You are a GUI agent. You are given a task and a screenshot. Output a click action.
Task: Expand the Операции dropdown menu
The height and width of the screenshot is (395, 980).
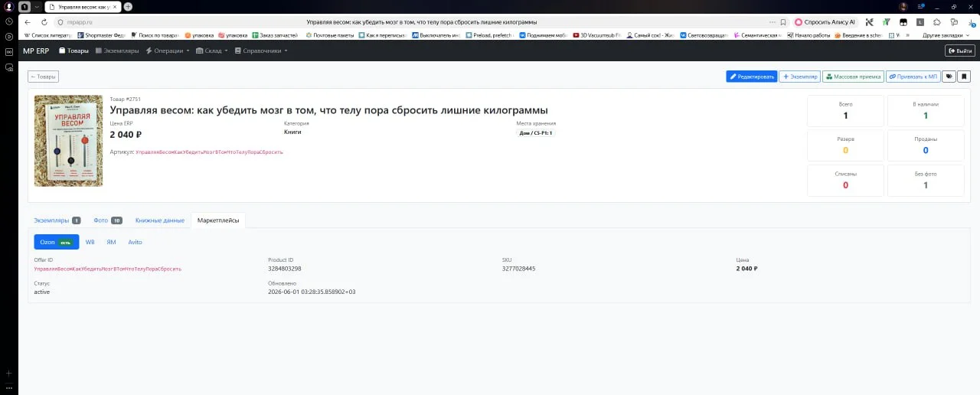click(x=168, y=51)
